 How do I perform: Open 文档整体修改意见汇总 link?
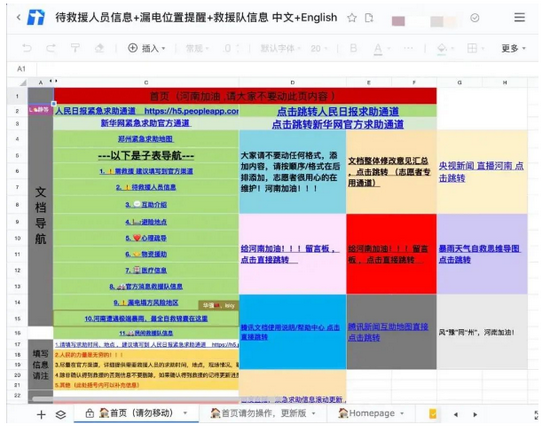[x=389, y=172]
